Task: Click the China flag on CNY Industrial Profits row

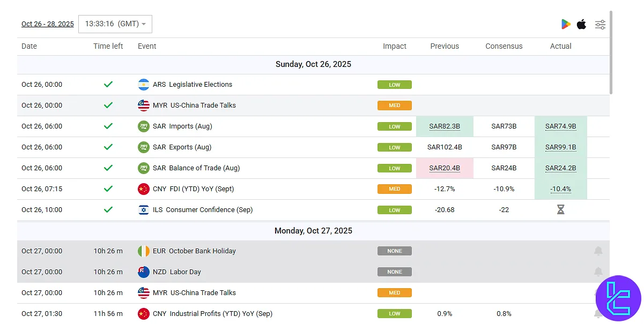Action: point(144,314)
